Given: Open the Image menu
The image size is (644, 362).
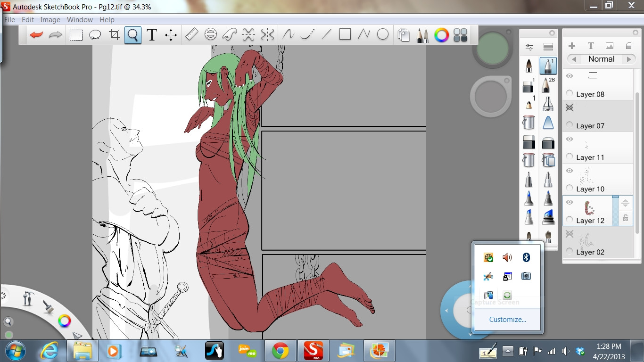Looking at the screenshot, I should [x=50, y=20].
